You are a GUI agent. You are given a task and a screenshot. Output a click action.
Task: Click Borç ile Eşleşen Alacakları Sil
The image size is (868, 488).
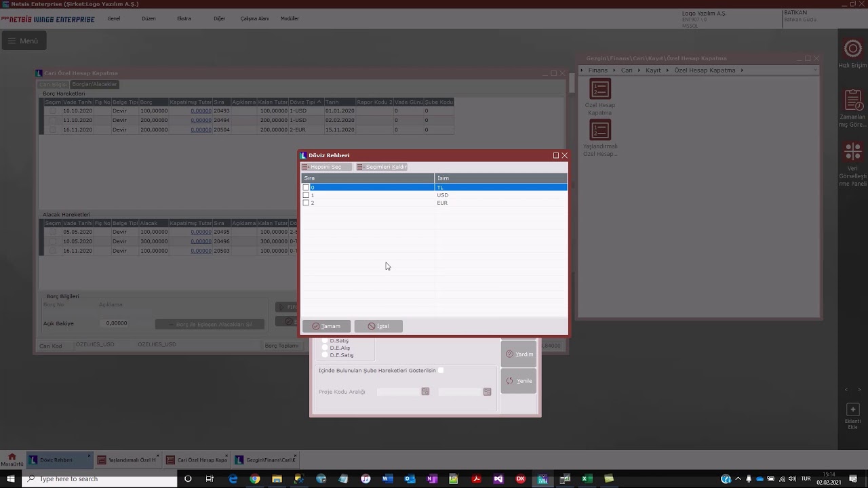point(210,324)
